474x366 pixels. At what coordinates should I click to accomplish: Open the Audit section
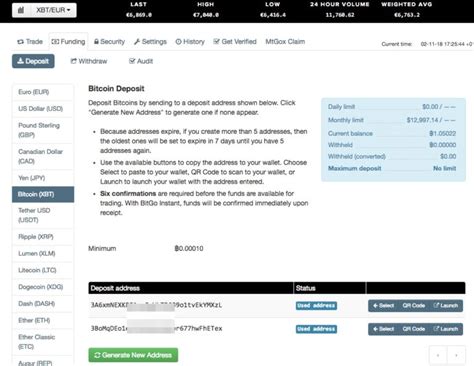(141, 61)
